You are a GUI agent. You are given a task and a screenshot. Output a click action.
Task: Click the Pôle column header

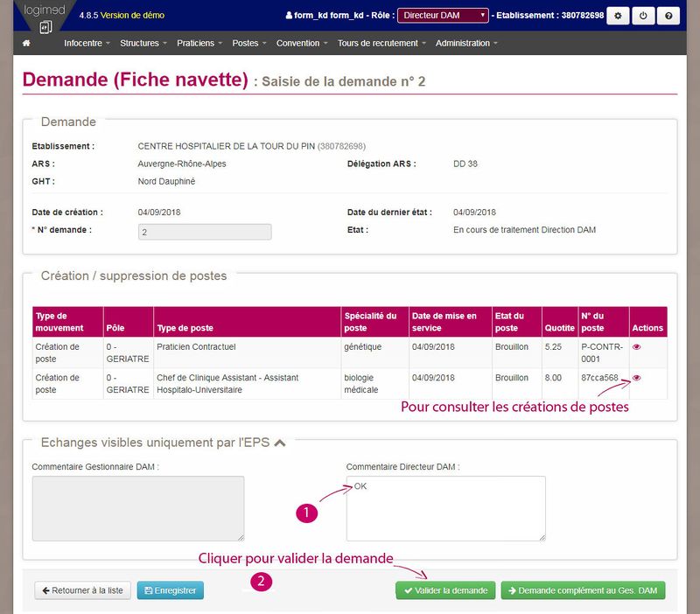pos(128,322)
